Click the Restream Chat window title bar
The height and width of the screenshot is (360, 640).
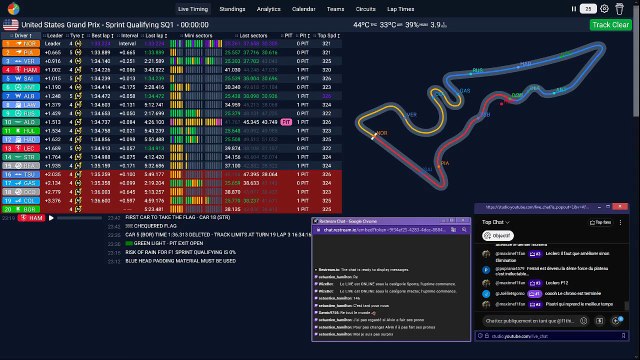pos(391,221)
